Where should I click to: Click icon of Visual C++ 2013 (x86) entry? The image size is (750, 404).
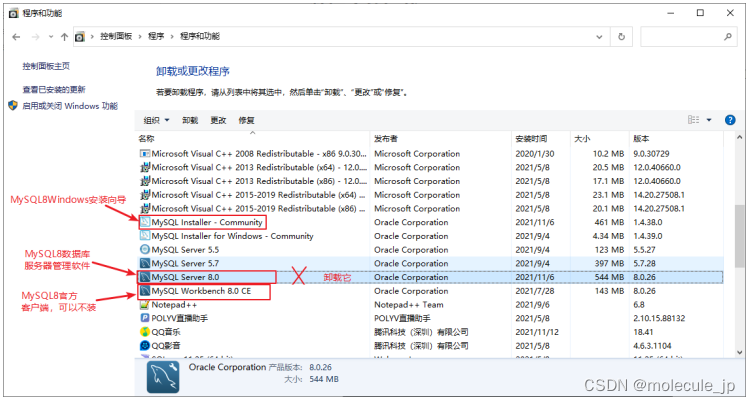point(144,181)
